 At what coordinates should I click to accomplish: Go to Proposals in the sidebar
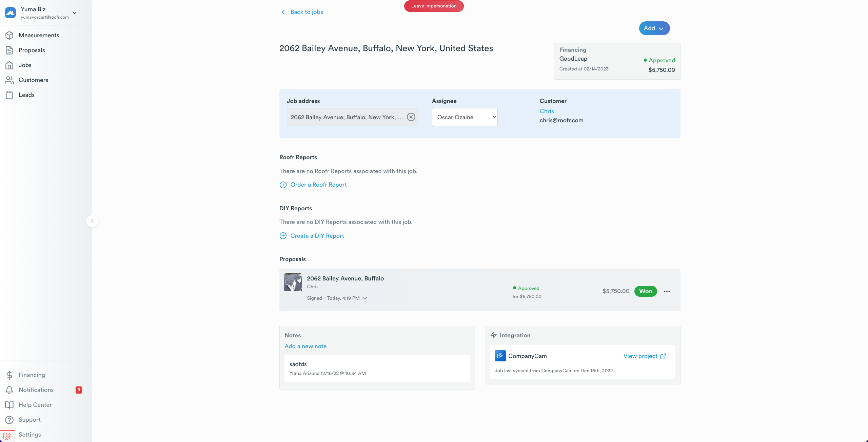point(32,50)
